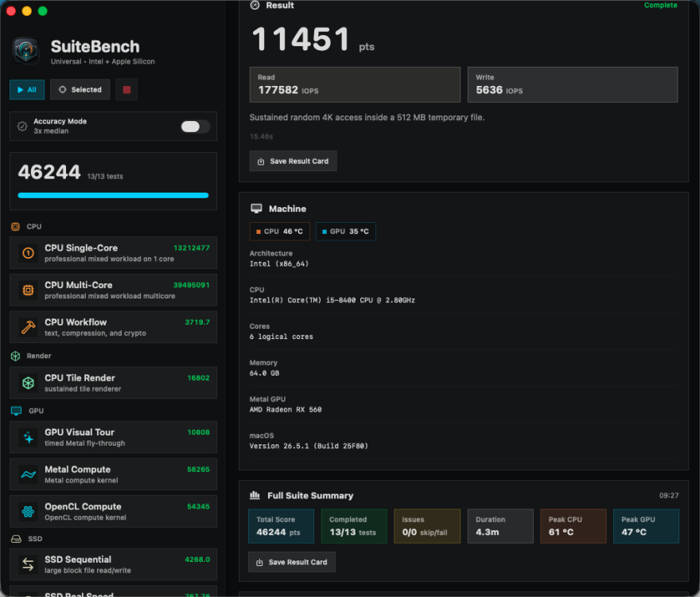The height and width of the screenshot is (597, 700).
Task: Select the CPU Multi-Core test
Action: tap(114, 290)
